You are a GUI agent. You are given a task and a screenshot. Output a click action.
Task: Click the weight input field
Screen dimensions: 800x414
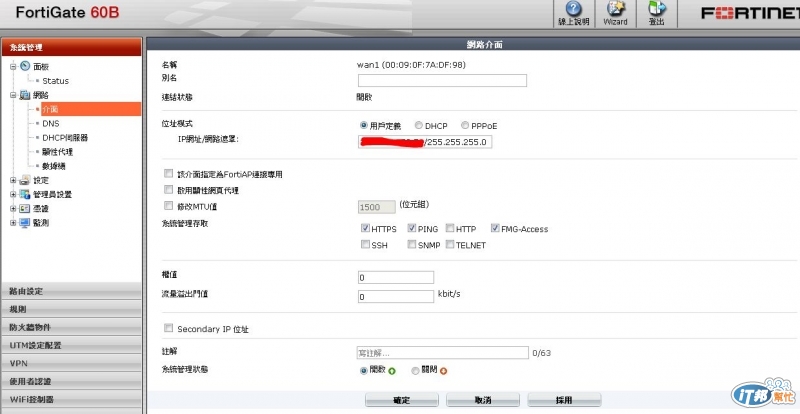click(x=395, y=277)
